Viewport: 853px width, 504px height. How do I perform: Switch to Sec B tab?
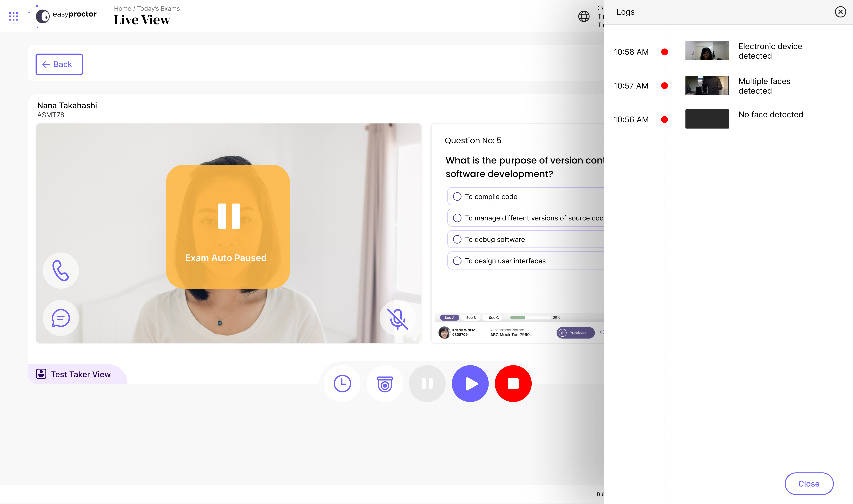click(x=471, y=318)
